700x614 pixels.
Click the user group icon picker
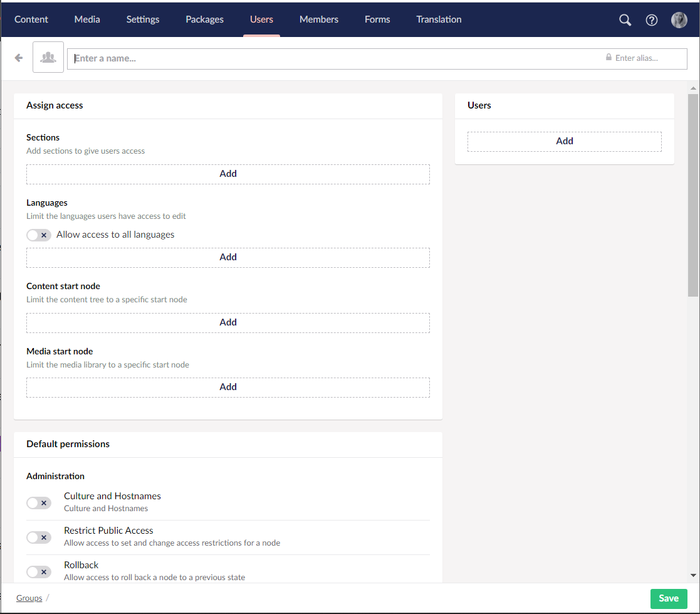[x=48, y=58]
